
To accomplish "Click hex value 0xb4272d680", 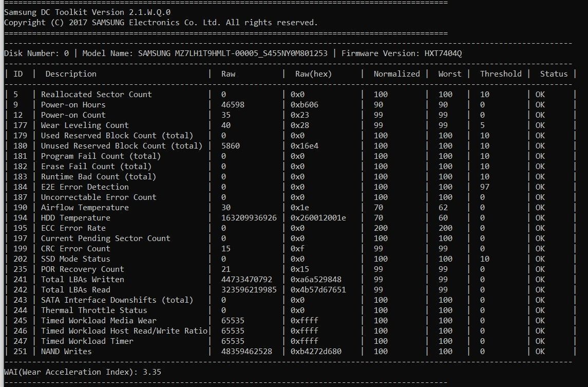I will click(316, 352).
